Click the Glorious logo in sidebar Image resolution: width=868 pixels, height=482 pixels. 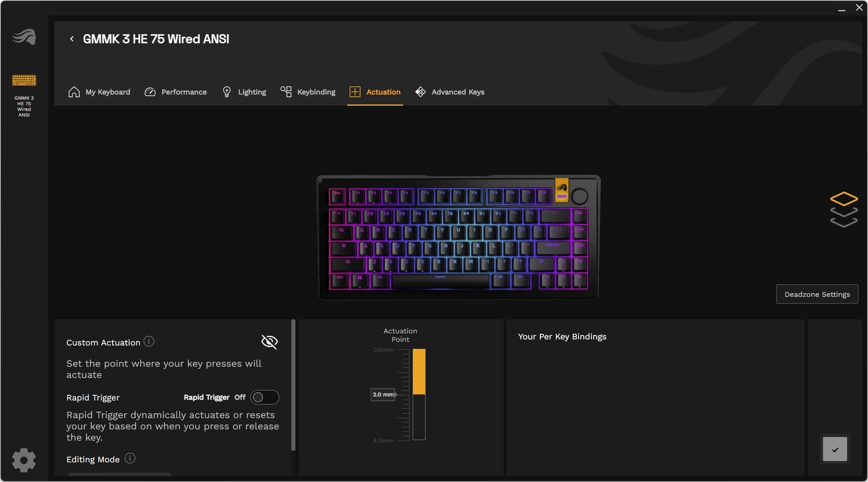click(x=24, y=37)
